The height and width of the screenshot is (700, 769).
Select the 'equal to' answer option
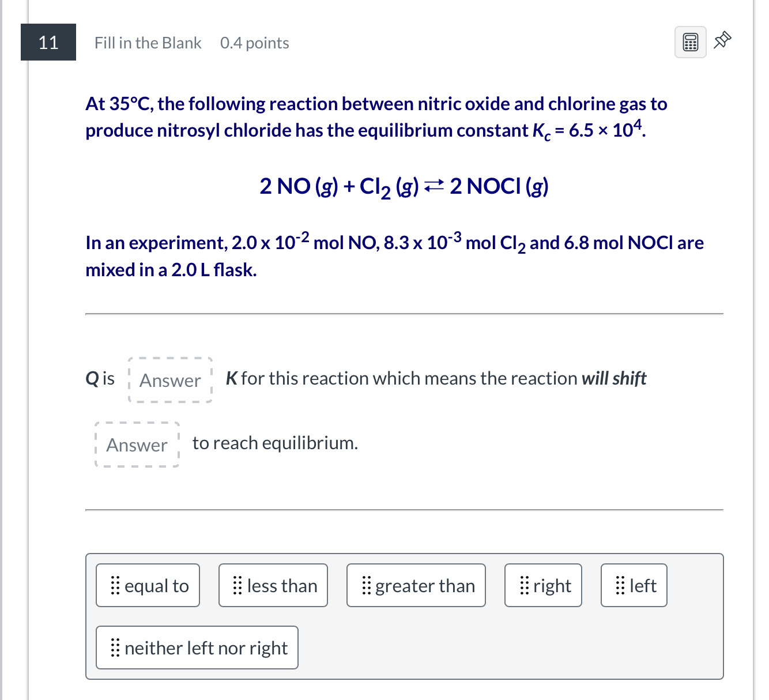point(148,585)
